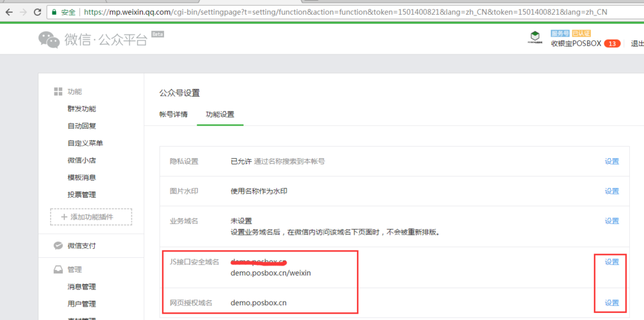The width and height of the screenshot is (644, 320).
Task: Open the 13 notifications badge
Action: pos(612,44)
